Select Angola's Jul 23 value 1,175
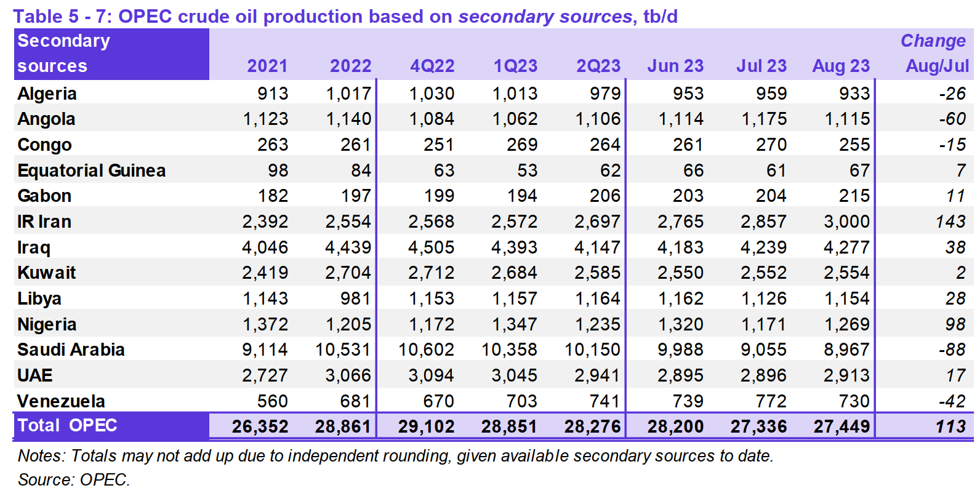This screenshot has width=980, height=496. [x=764, y=119]
